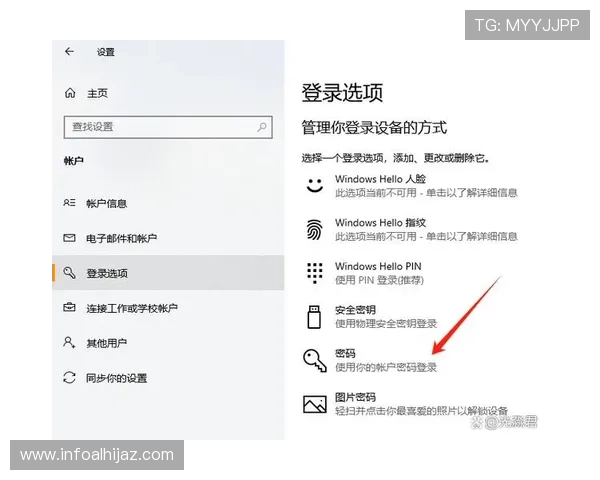Click the envelope icon for 电子邮件和帐户

[69, 238]
